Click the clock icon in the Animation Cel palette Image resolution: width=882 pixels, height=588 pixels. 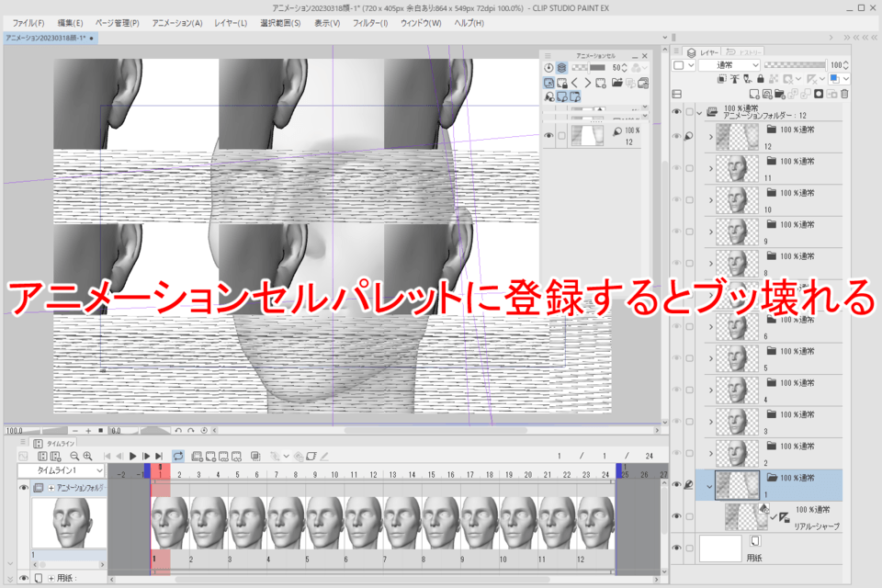pyautogui.click(x=548, y=67)
